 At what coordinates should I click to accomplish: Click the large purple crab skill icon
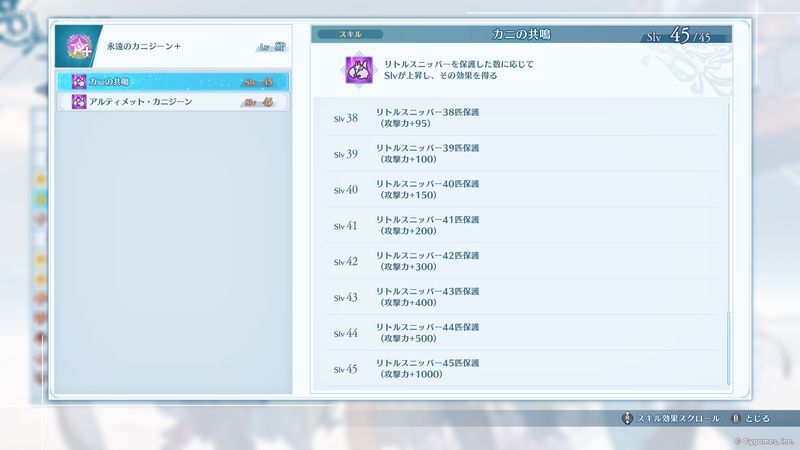point(359,70)
